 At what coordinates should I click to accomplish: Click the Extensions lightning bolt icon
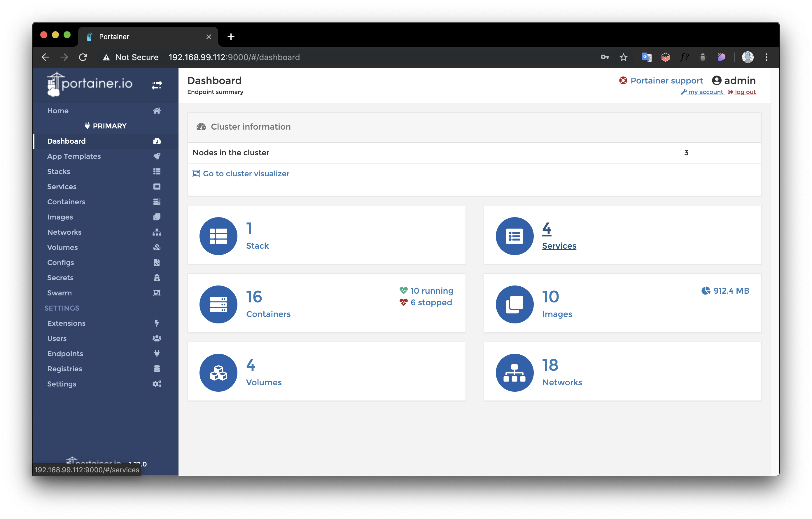[156, 323]
